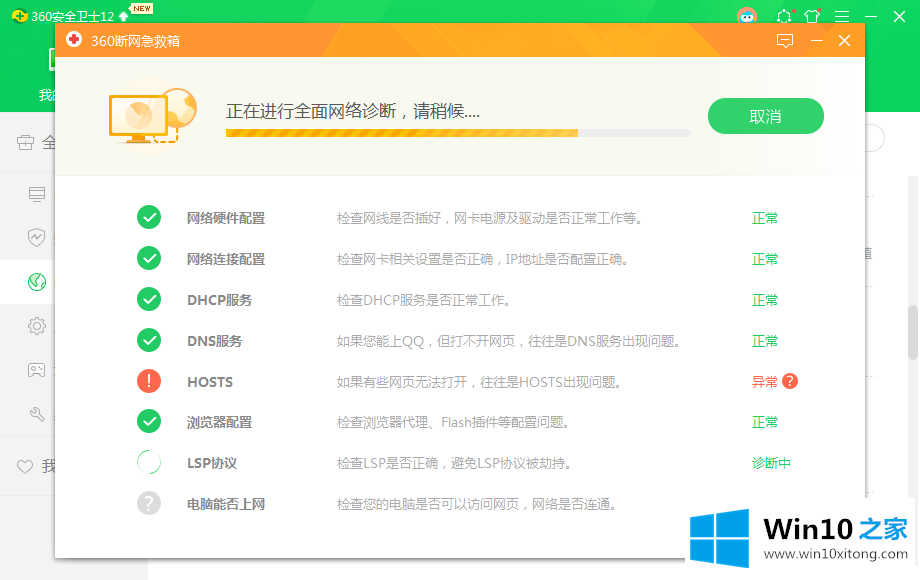
Task: Click the 正常 status for DNS服务
Action: 765,341
